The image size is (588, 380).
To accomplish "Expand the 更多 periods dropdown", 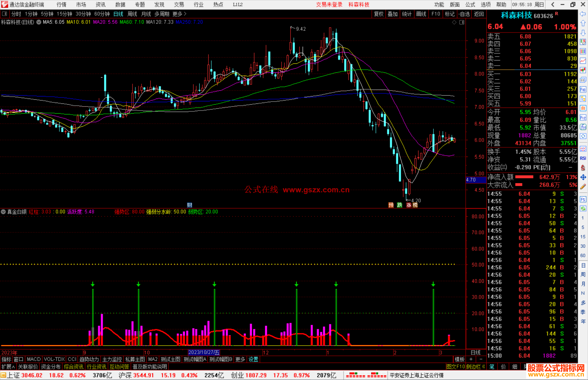I will tap(179, 14).
